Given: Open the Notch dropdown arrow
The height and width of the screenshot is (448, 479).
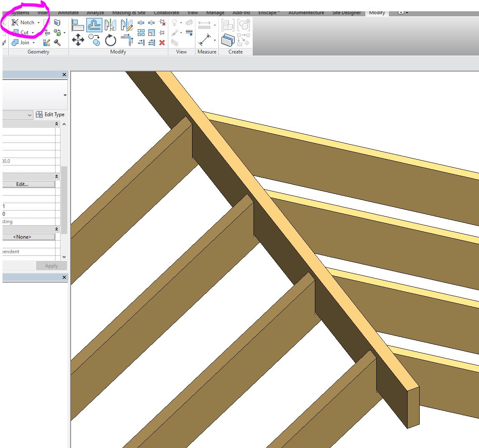Looking at the screenshot, I should point(38,22).
